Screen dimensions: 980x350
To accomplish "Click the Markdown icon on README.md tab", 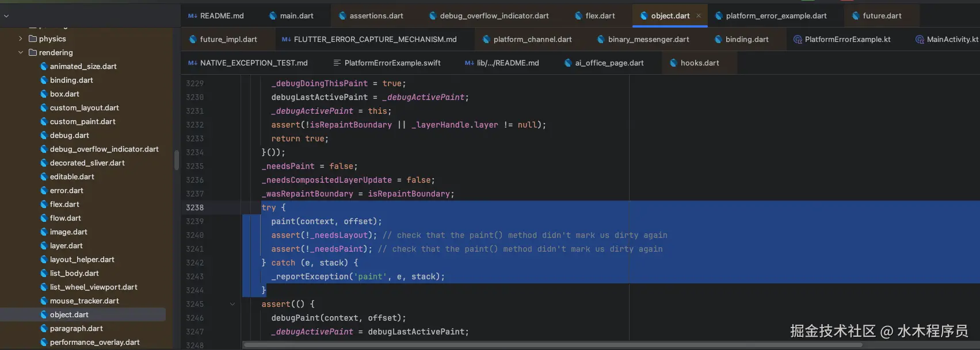I will point(192,16).
